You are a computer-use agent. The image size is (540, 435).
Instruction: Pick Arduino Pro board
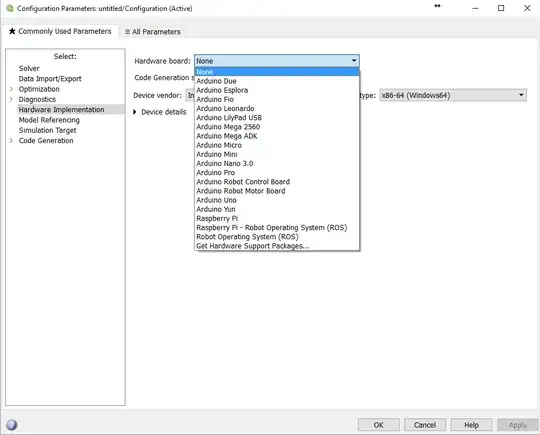tap(277, 173)
